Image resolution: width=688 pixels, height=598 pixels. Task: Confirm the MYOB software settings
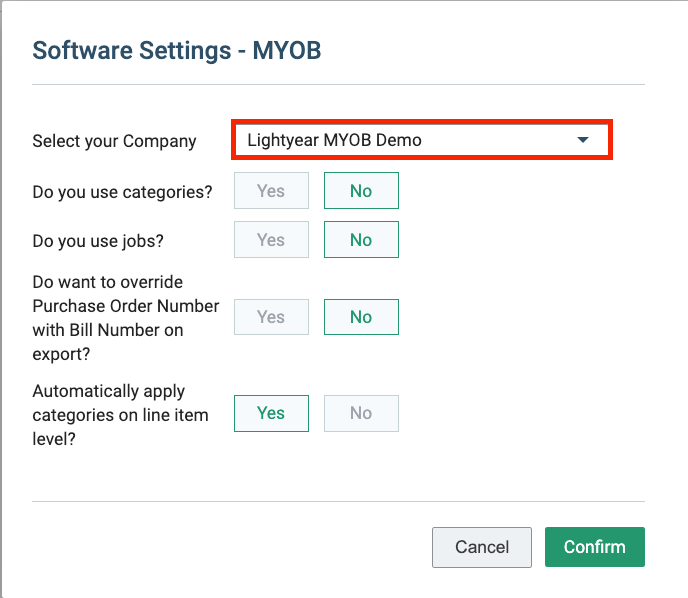pos(595,547)
